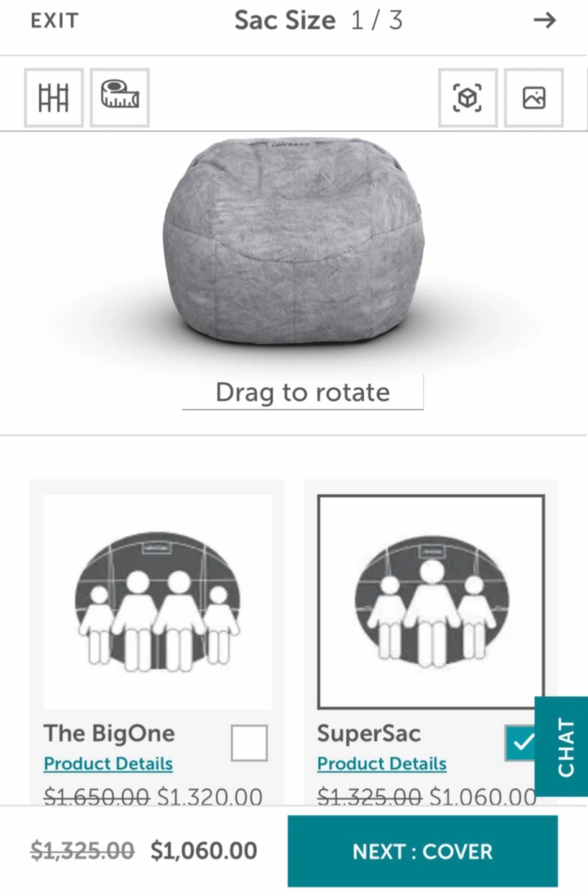Click the Sac Size 1 / 3 step title
The width and height of the screenshot is (588, 895).
(x=318, y=21)
